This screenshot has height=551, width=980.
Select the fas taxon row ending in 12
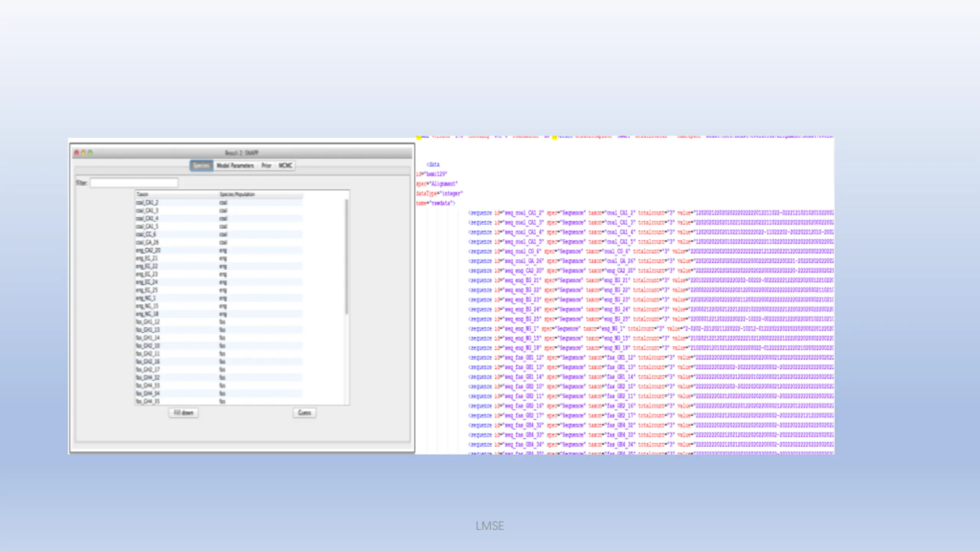pos(219,322)
